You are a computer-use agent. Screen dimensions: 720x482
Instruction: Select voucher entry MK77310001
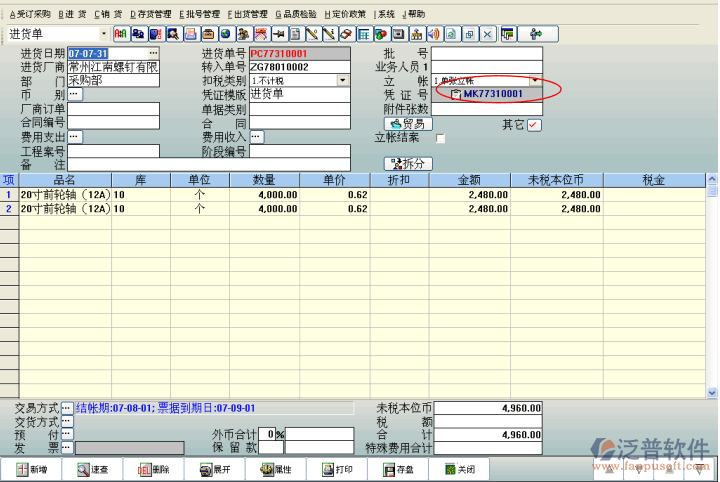pos(492,94)
